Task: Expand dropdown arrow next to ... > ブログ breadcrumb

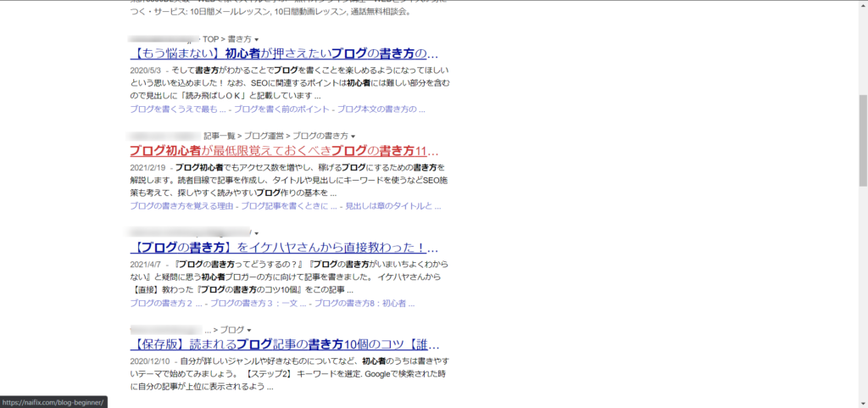Action: pos(249,330)
